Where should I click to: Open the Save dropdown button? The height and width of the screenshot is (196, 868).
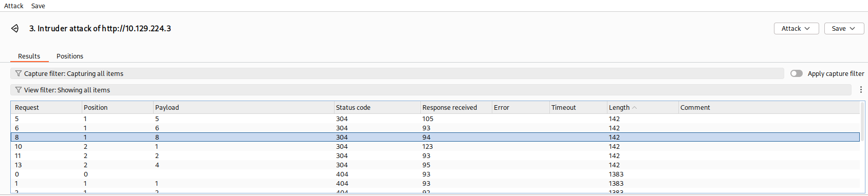tap(844, 28)
